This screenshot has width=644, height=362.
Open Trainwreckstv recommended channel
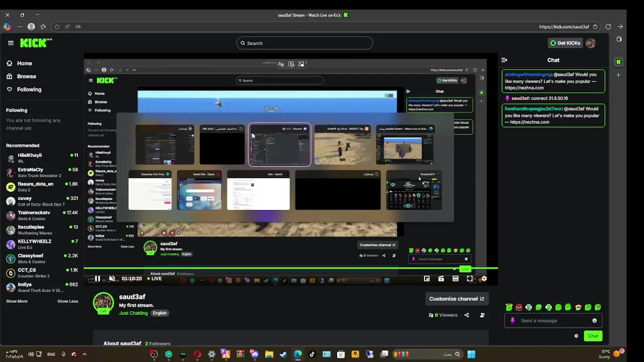(x=42, y=216)
